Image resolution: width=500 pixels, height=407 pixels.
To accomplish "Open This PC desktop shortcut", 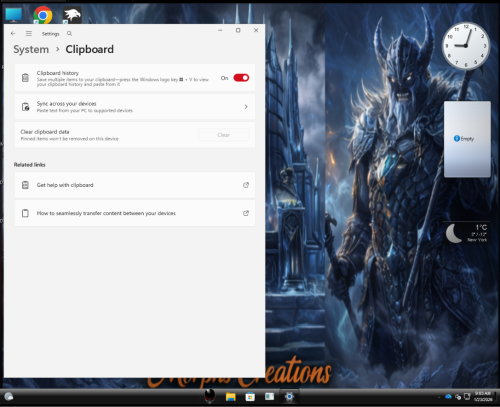I will pos(14,15).
